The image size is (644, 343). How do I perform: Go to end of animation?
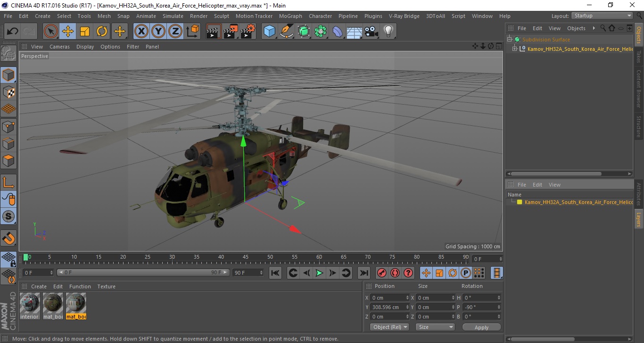[363, 273]
